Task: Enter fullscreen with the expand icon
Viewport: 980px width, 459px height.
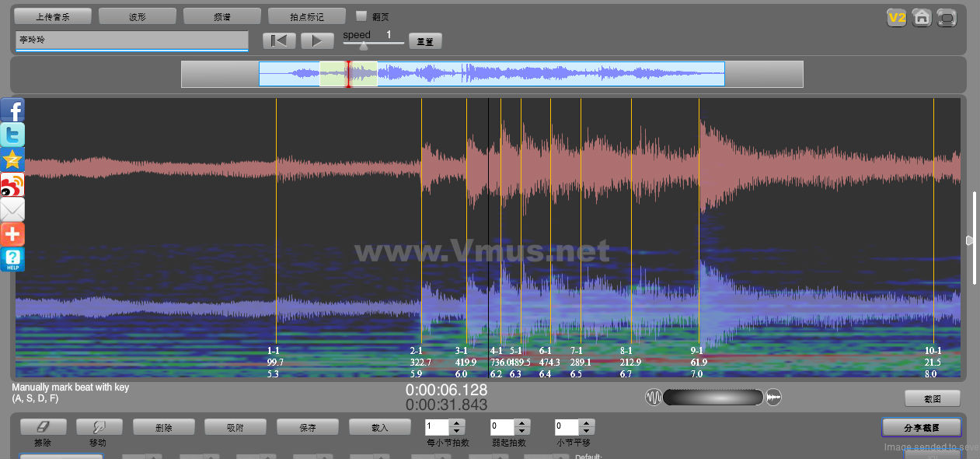Action: pos(947,18)
